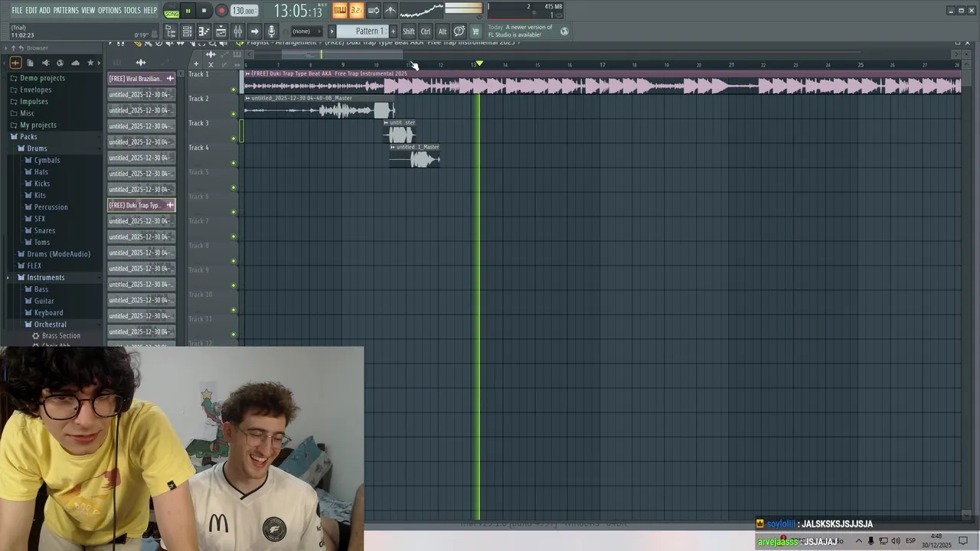Select the Browser files tab icon
This screenshot has width=980, height=551.
tap(30, 63)
